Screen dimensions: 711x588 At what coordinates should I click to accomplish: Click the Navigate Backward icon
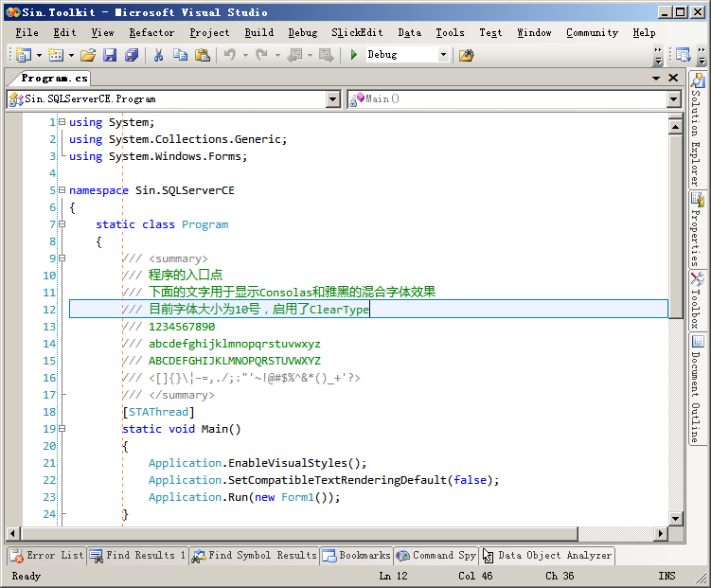(x=294, y=55)
